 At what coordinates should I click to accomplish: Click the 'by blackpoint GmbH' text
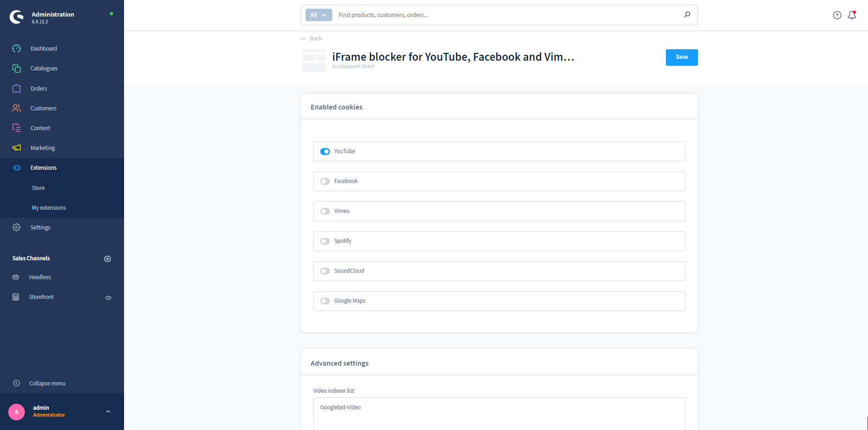[x=353, y=67]
